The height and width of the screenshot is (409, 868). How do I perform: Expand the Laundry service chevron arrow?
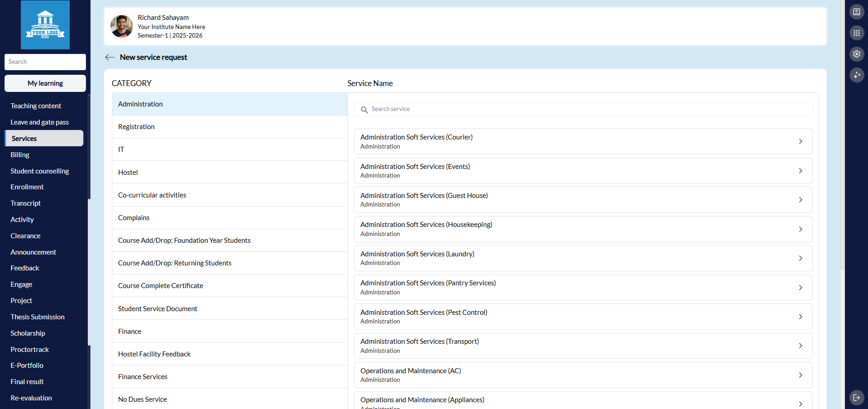pyautogui.click(x=800, y=258)
